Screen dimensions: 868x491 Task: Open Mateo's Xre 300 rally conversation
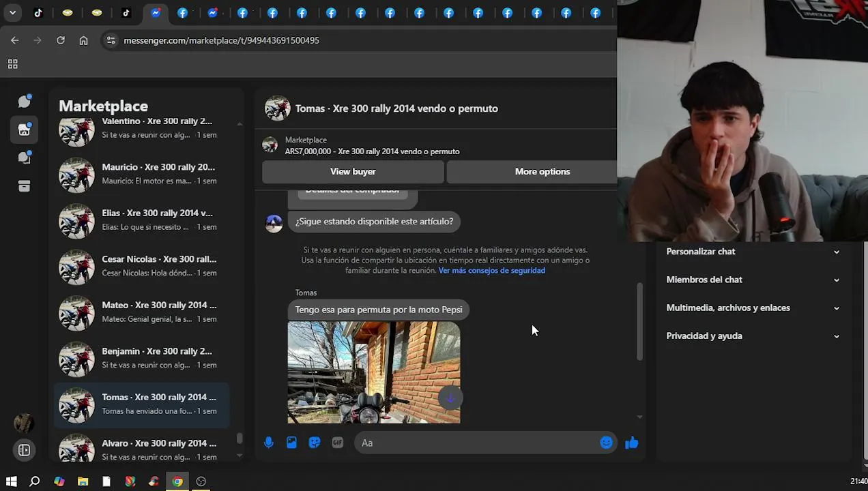141,312
